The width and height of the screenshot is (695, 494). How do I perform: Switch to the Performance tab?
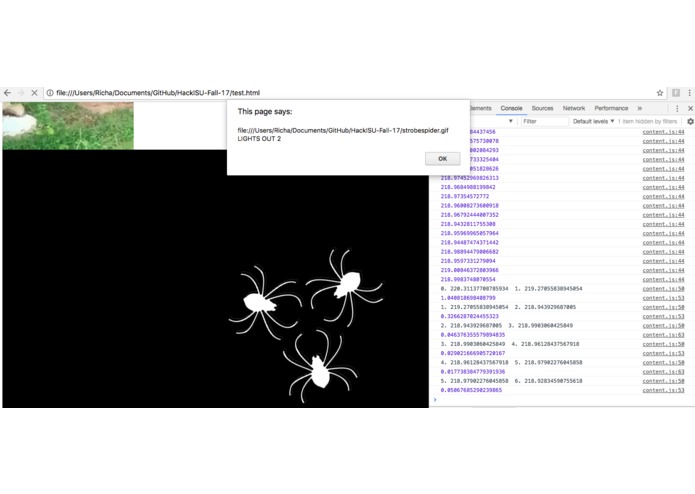coord(611,108)
